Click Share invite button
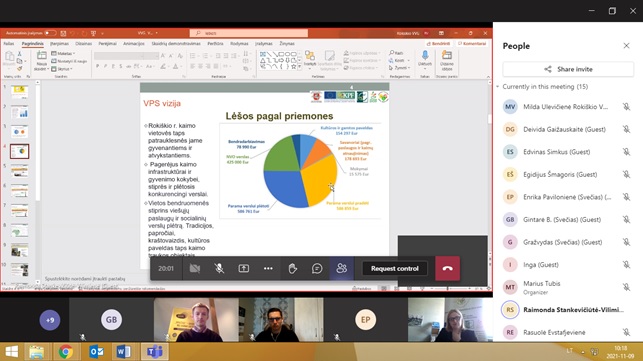 (x=568, y=69)
